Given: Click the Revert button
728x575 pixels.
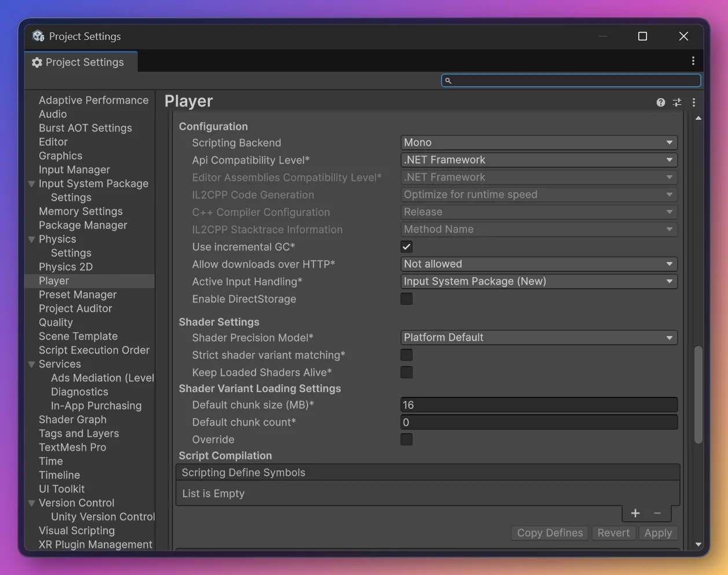Looking at the screenshot, I should click(613, 533).
